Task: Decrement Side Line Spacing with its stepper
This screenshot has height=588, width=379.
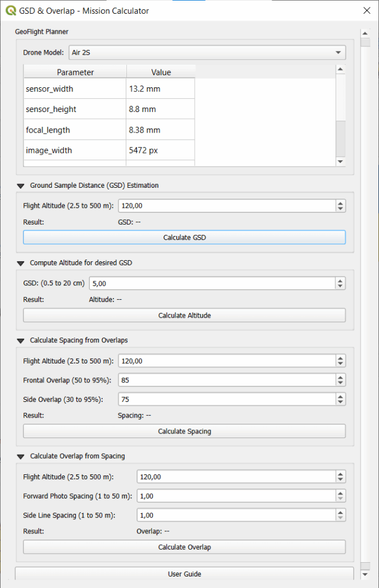Action: pyautogui.click(x=341, y=517)
